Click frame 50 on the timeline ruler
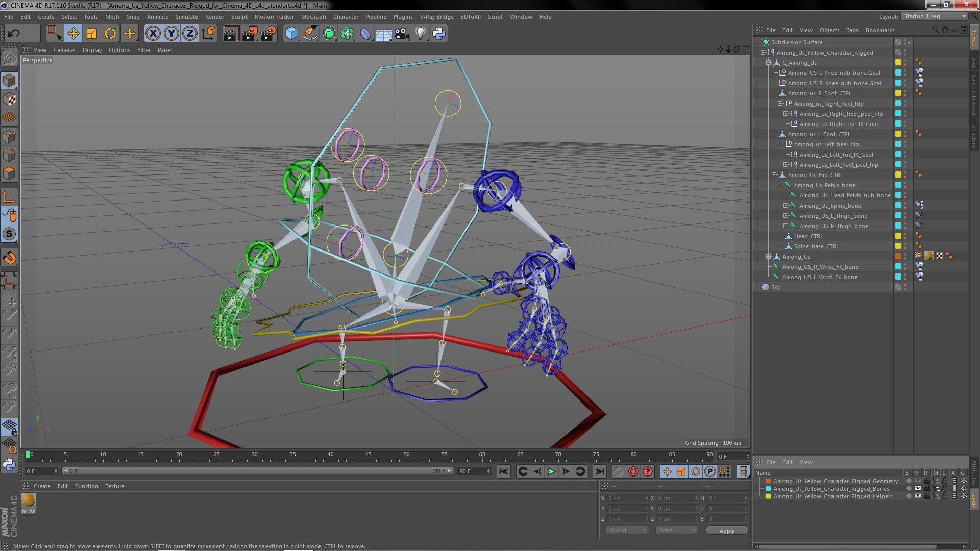The image size is (980, 551). [x=406, y=455]
